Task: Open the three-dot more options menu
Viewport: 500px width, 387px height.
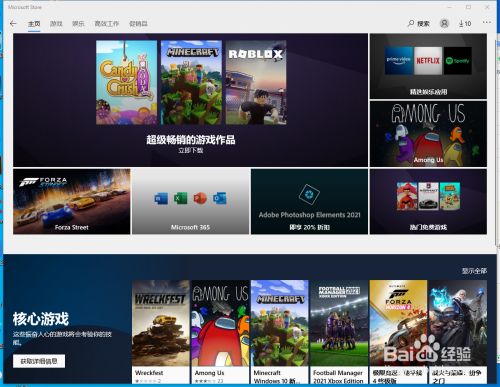Action: pos(487,22)
